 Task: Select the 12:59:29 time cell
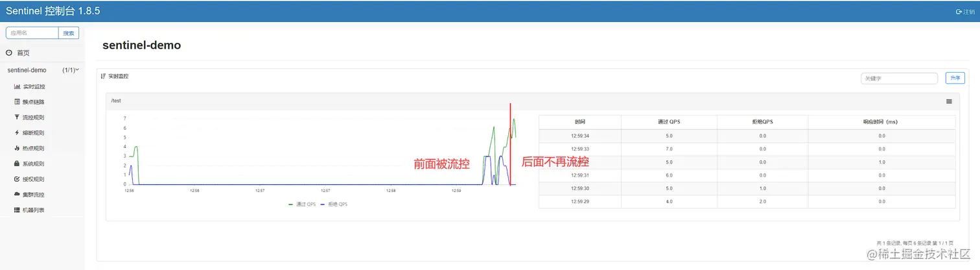580,201
